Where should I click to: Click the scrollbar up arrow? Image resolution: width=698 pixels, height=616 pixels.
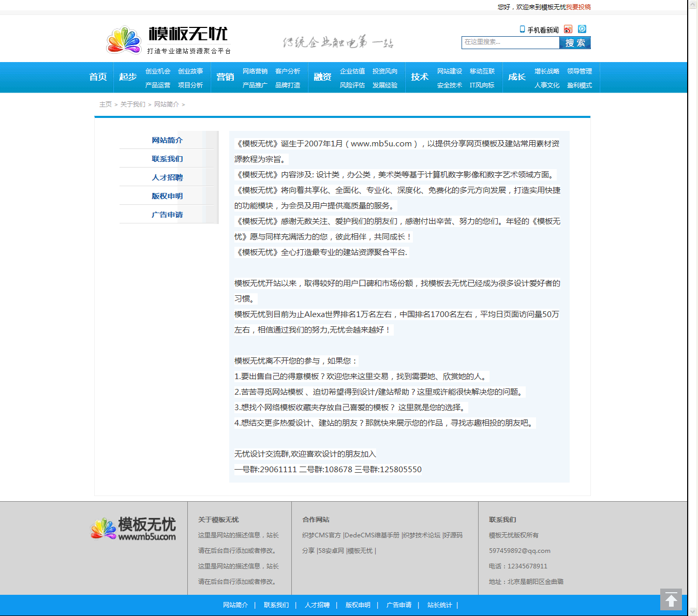click(x=693, y=4)
